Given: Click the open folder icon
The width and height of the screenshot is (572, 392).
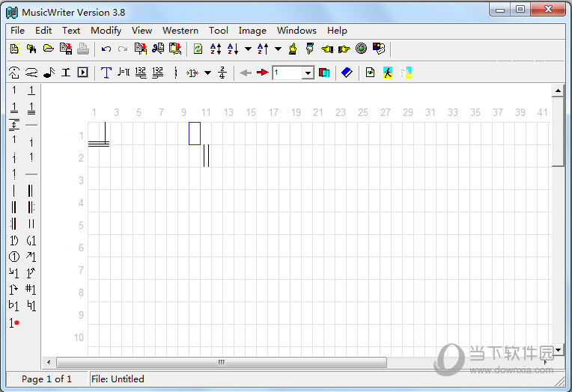Looking at the screenshot, I should coord(48,49).
